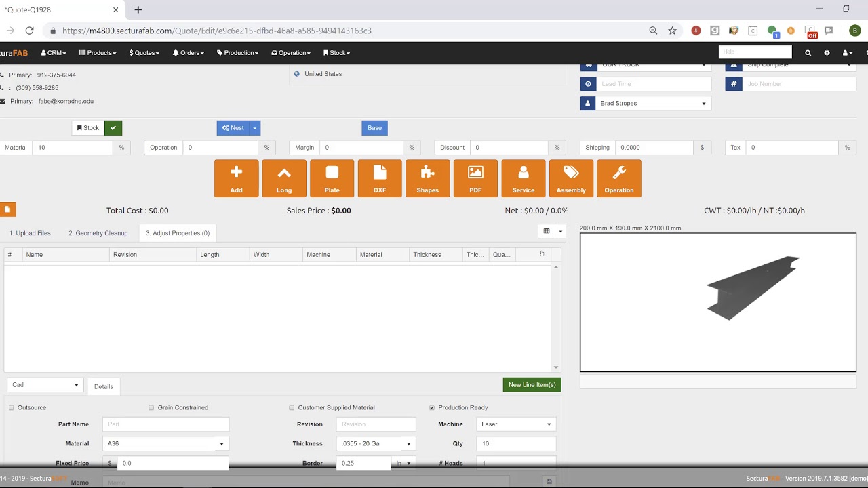Open the Border unit in dropdown
Viewport: 868px width, 488px height.
[403, 464]
